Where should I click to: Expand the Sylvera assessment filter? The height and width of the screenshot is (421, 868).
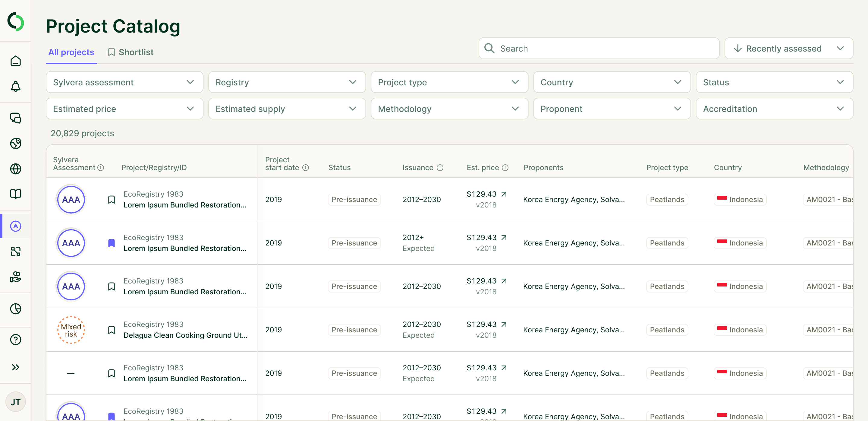coord(124,82)
